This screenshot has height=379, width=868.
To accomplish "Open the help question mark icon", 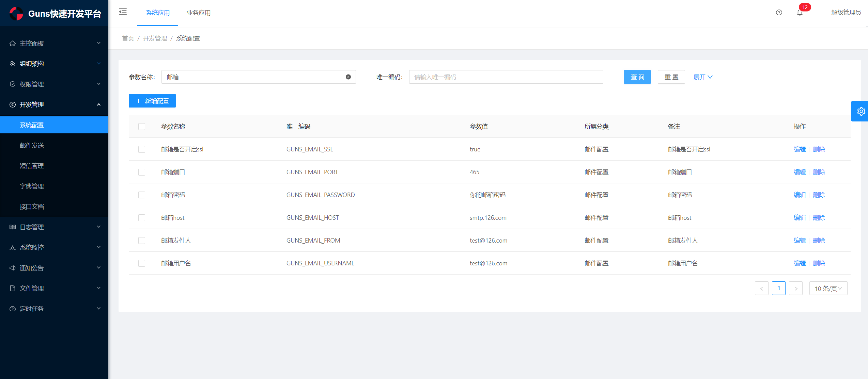I will pos(779,13).
